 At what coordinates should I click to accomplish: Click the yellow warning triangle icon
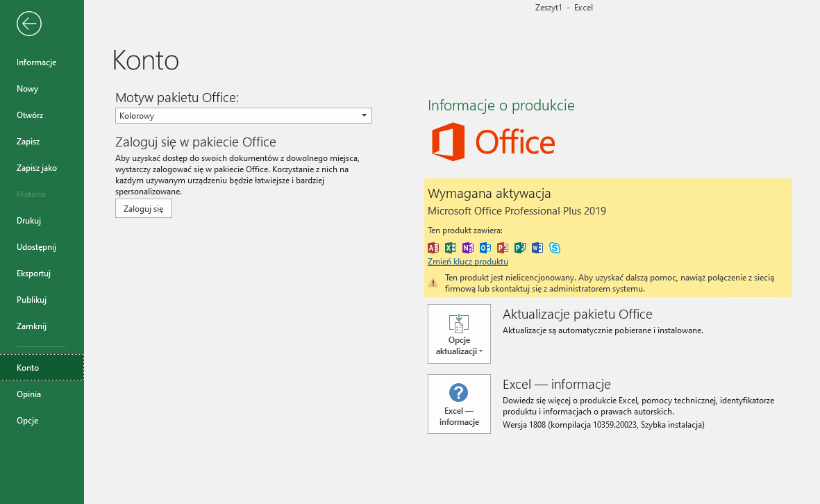[x=433, y=283]
